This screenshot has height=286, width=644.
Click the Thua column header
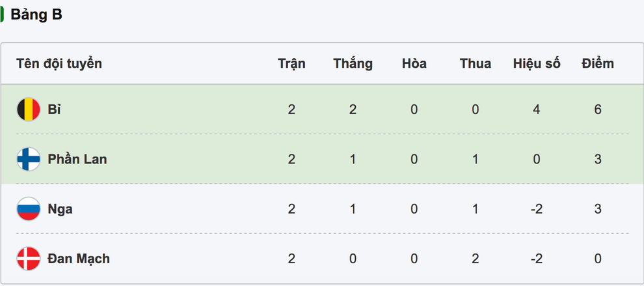476,64
